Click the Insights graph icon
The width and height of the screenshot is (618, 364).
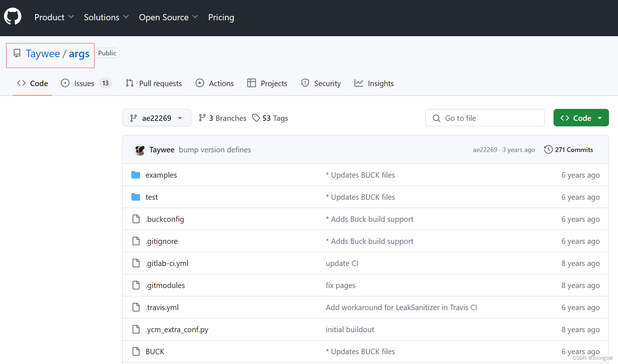[359, 83]
